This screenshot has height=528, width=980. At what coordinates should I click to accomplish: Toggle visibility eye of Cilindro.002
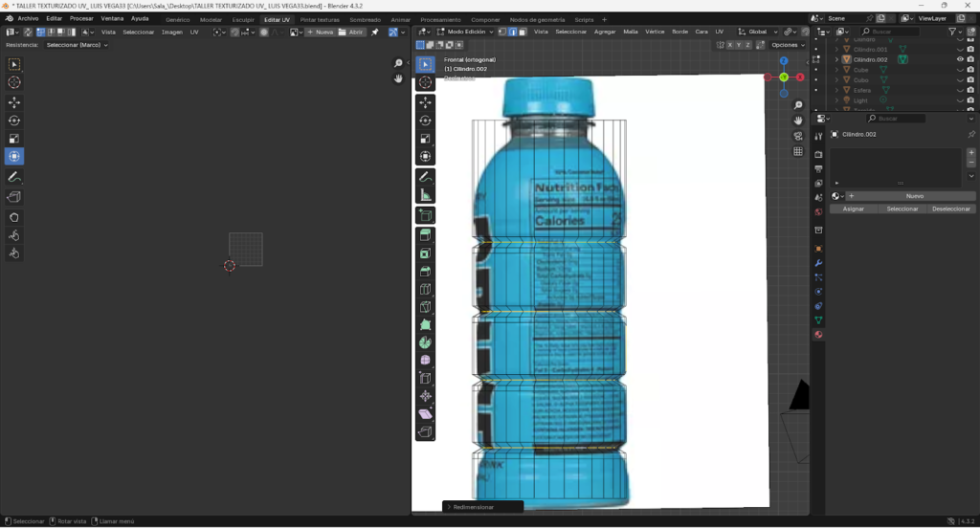tap(961, 59)
